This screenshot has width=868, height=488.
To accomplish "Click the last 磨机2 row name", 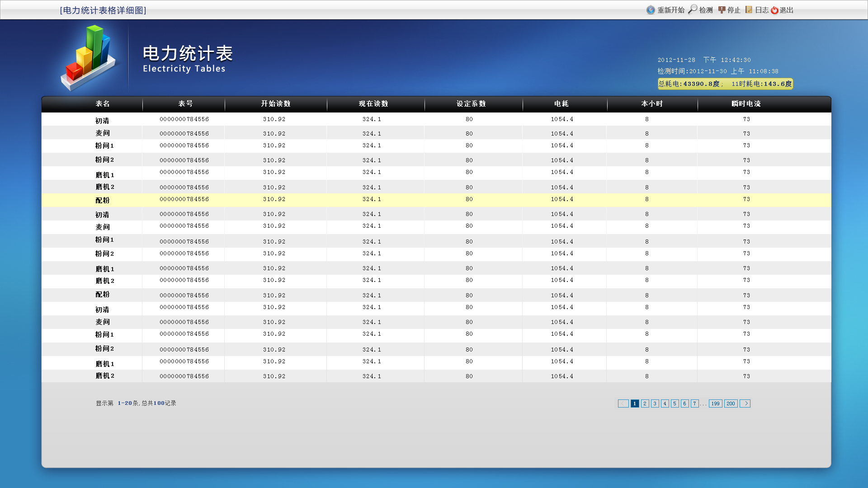I will 105,375.
